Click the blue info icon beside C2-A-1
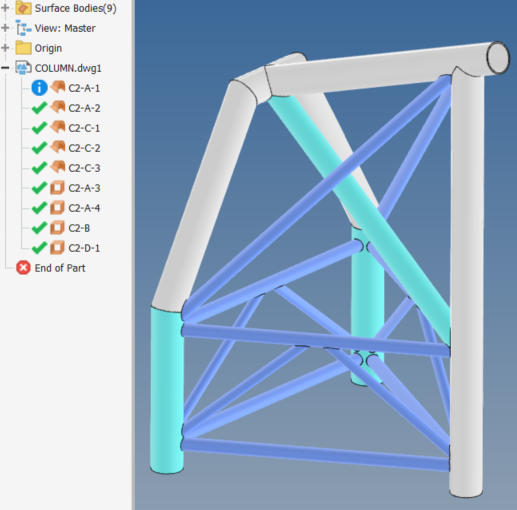 pyautogui.click(x=39, y=88)
